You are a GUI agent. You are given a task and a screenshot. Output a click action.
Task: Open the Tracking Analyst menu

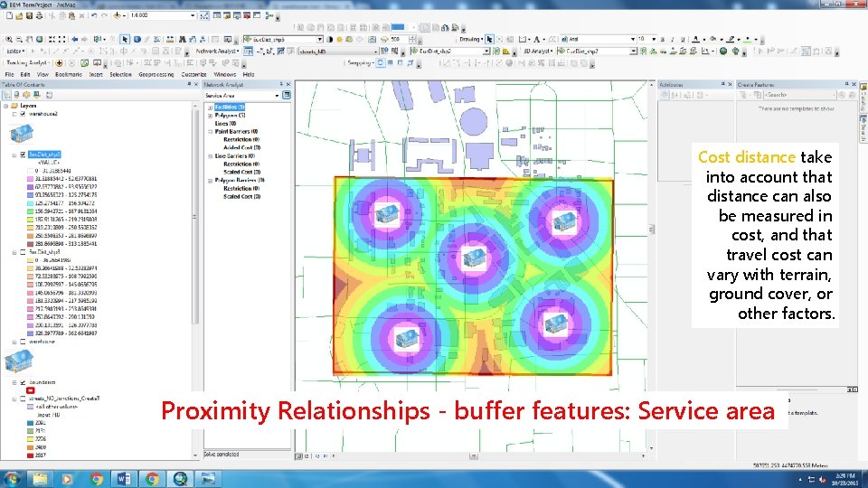coord(28,63)
